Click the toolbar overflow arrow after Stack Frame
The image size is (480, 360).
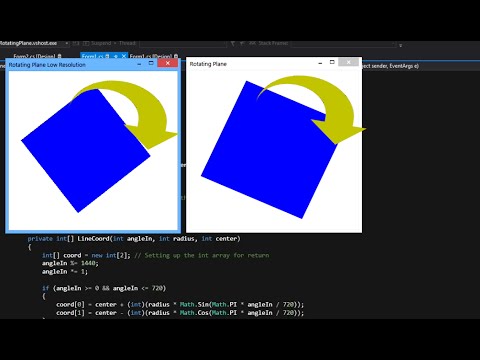point(401,45)
